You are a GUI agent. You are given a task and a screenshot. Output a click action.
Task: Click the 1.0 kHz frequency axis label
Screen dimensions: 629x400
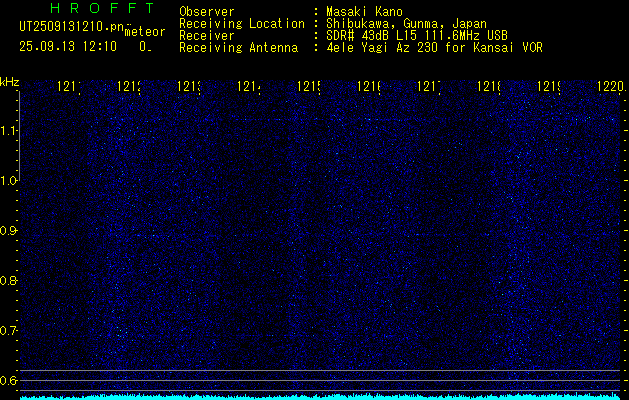point(9,181)
